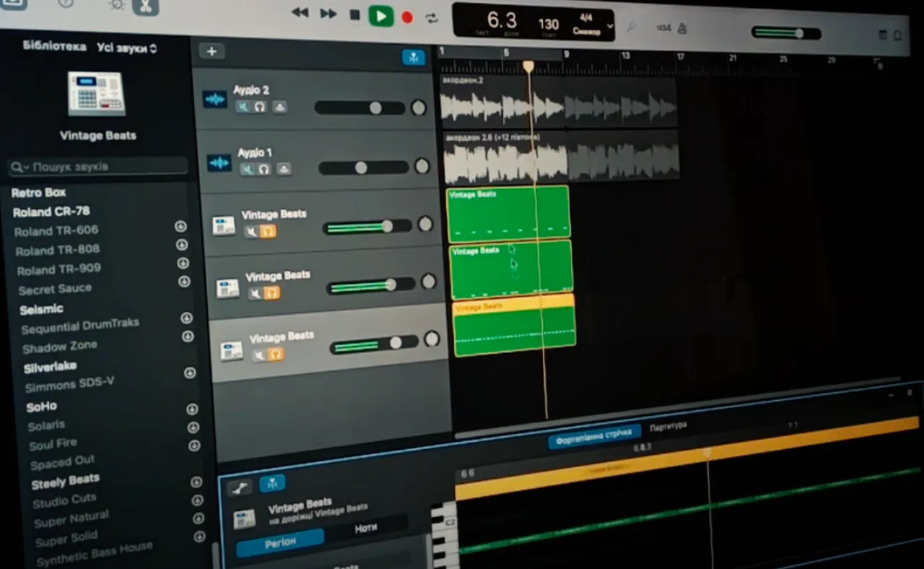Click the 'Пошук звуків' search field
The image size is (924, 569).
[x=98, y=167]
